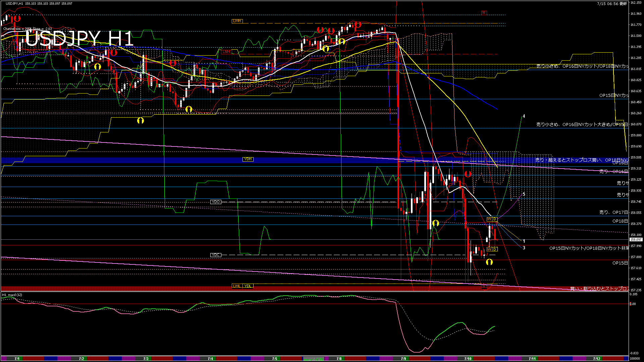Select the YDC label on dashed line
Viewport: 644px width, 362px height.
215,255
